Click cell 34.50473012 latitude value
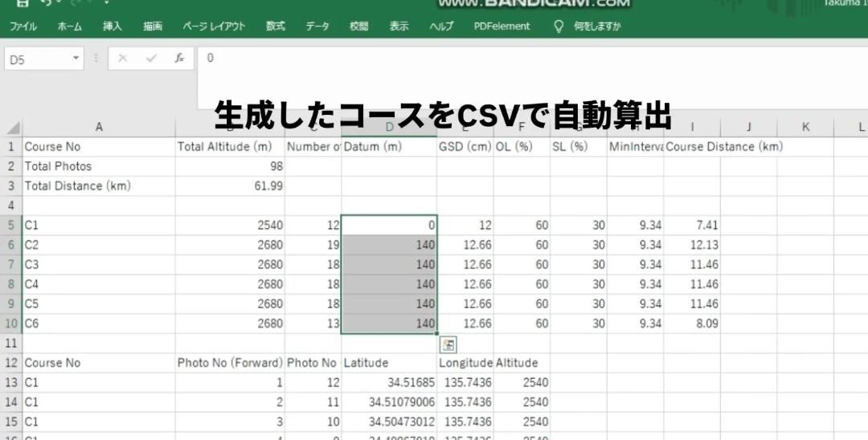 point(389,422)
